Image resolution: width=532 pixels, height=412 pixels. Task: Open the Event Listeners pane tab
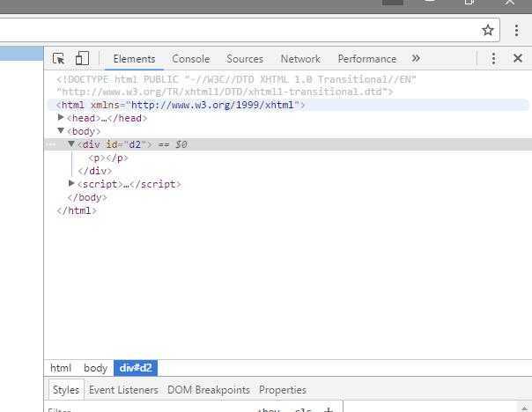(x=123, y=390)
